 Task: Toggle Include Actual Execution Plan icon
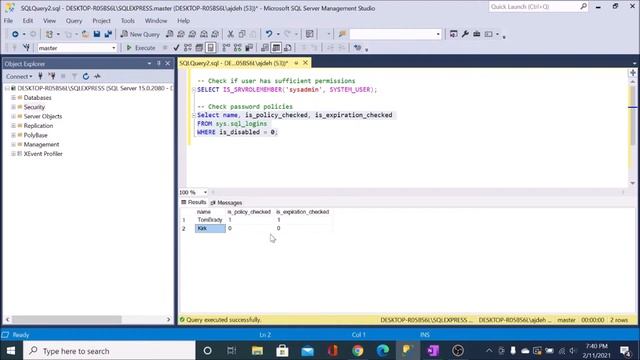[x=226, y=48]
